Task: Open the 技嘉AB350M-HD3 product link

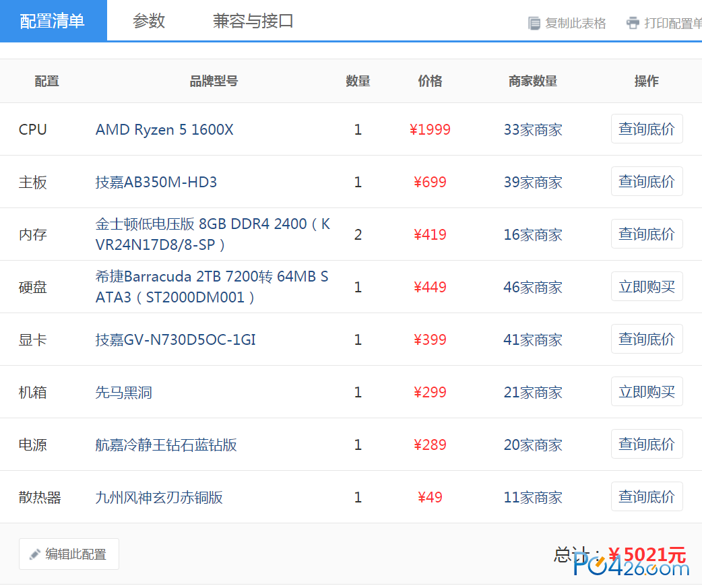Action: pyautogui.click(x=156, y=182)
